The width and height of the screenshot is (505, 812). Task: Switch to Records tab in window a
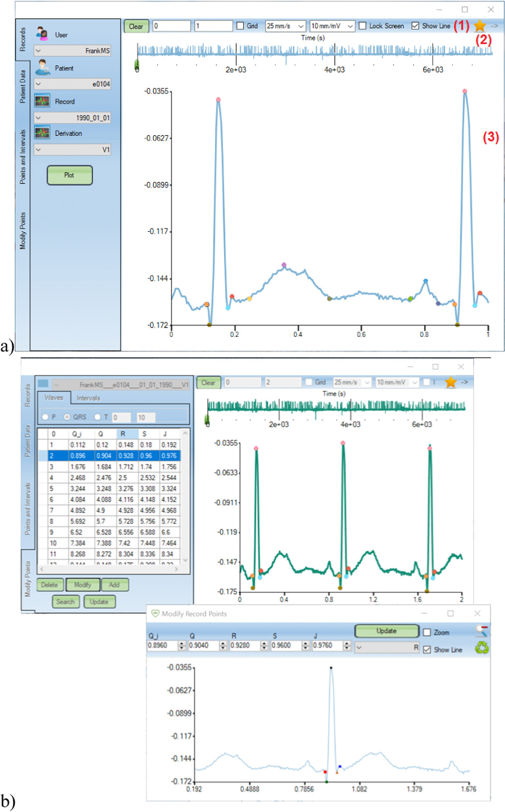pyautogui.click(x=22, y=40)
